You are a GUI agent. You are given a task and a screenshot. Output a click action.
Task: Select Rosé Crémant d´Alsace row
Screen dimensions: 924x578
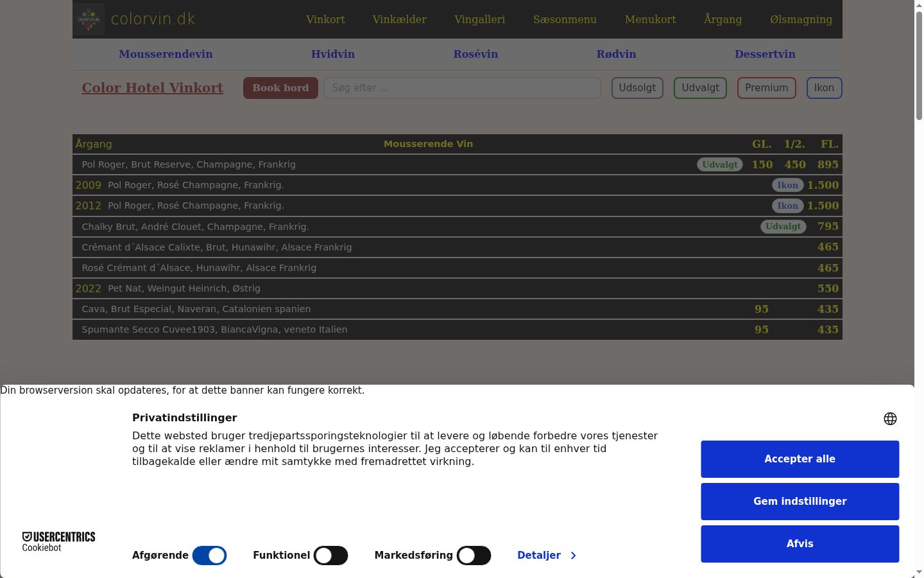click(458, 268)
